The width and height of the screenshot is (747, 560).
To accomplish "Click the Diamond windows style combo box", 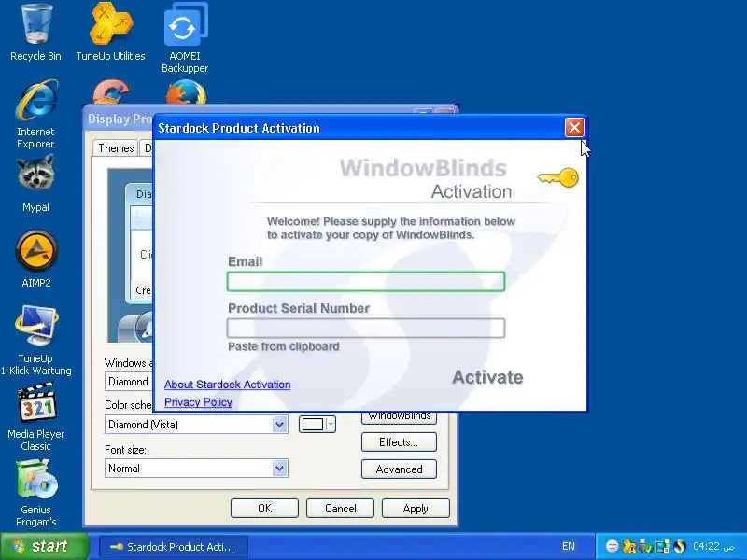I will click(129, 382).
